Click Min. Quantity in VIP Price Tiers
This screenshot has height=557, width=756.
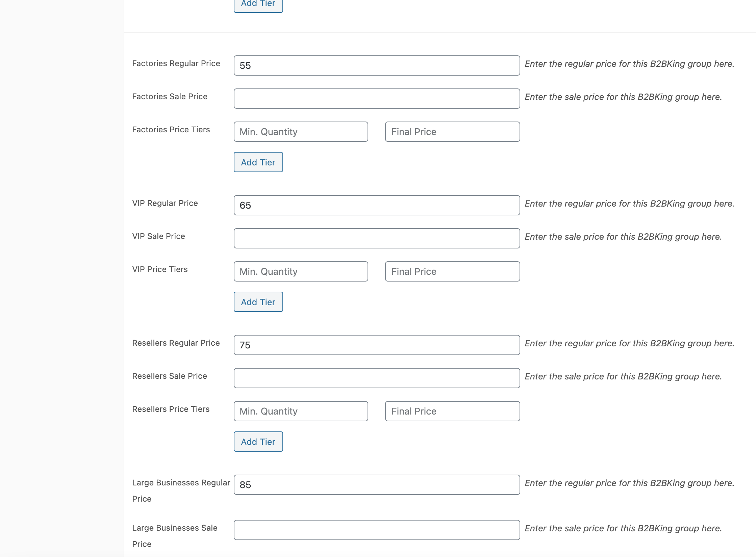point(301,271)
